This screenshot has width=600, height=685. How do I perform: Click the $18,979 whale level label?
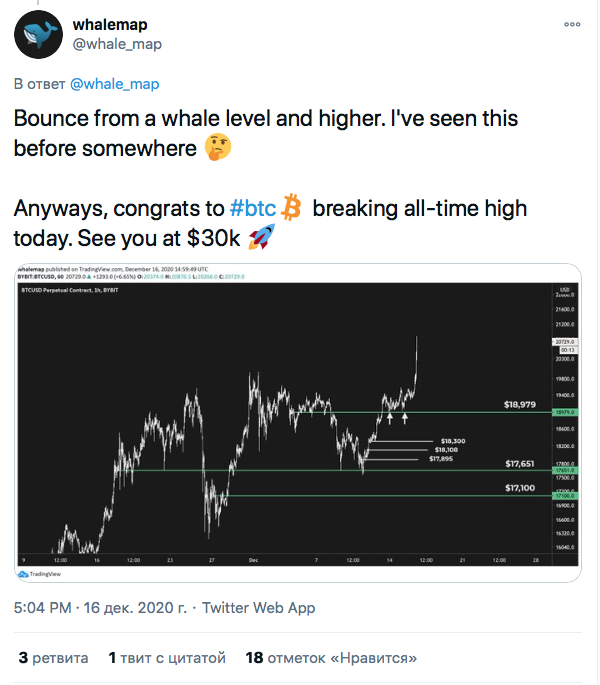(521, 404)
